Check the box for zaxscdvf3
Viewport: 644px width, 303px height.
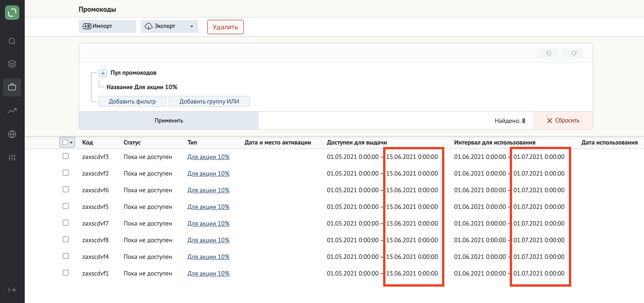pyautogui.click(x=65, y=156)
